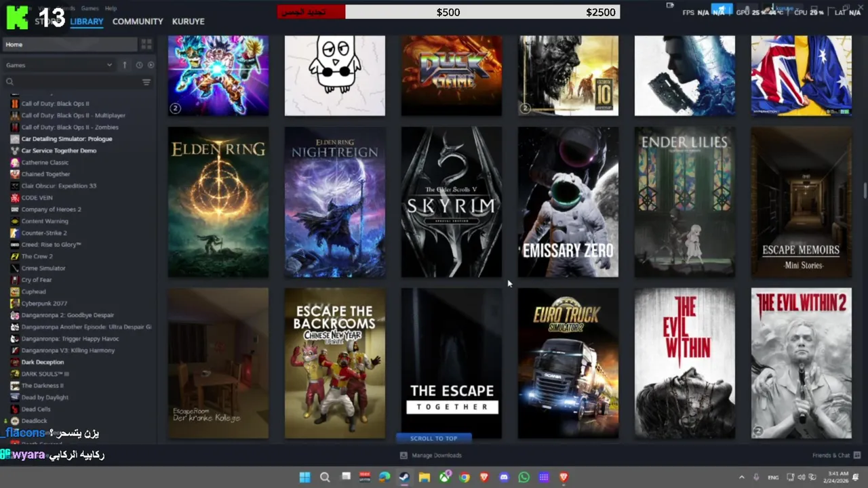Viewport: 868px width, 488px height.
Task: Show hidden system tray icons chevron
Action: point(741,477)
